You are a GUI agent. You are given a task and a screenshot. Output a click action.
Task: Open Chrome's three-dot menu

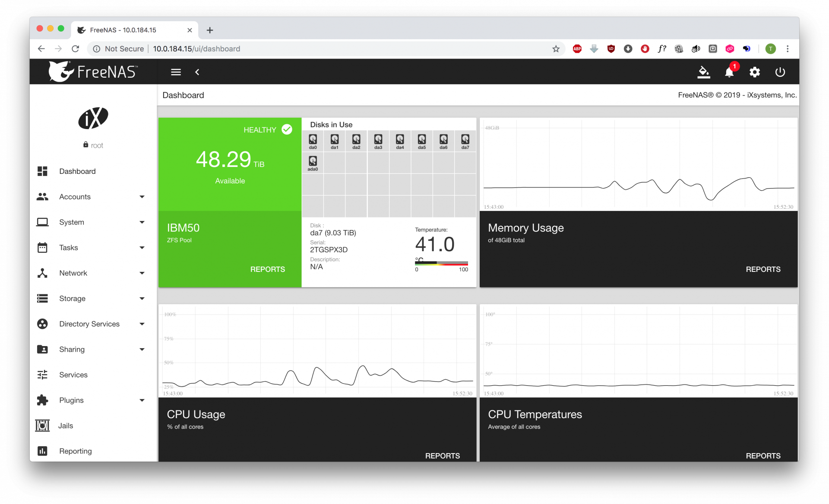click(788, 49)
